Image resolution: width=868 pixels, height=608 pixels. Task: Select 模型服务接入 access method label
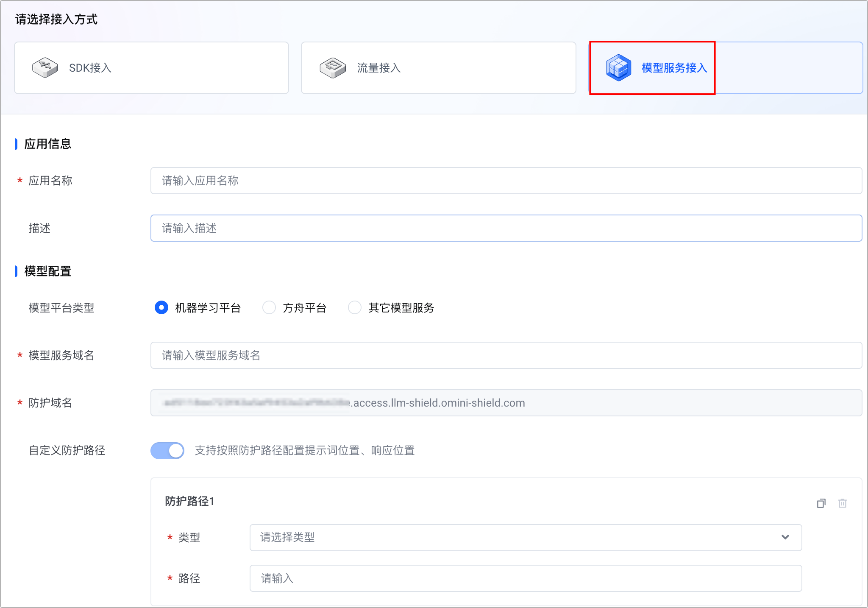(674, 68)
